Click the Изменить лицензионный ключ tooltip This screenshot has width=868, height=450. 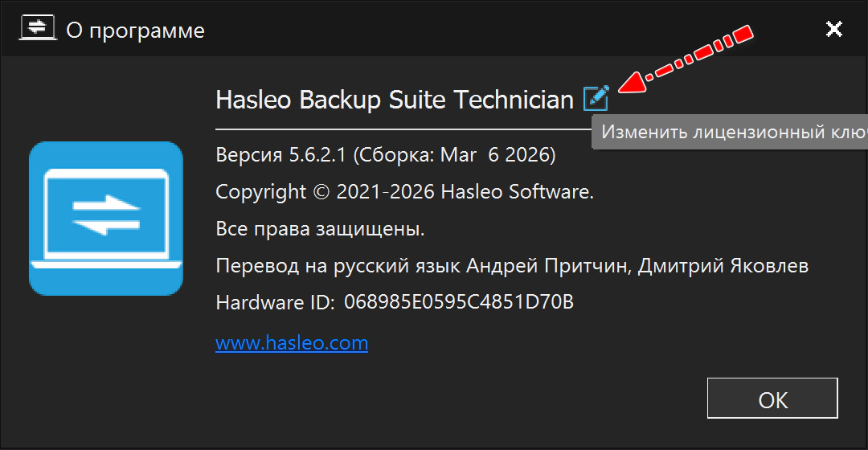(731, 132)
